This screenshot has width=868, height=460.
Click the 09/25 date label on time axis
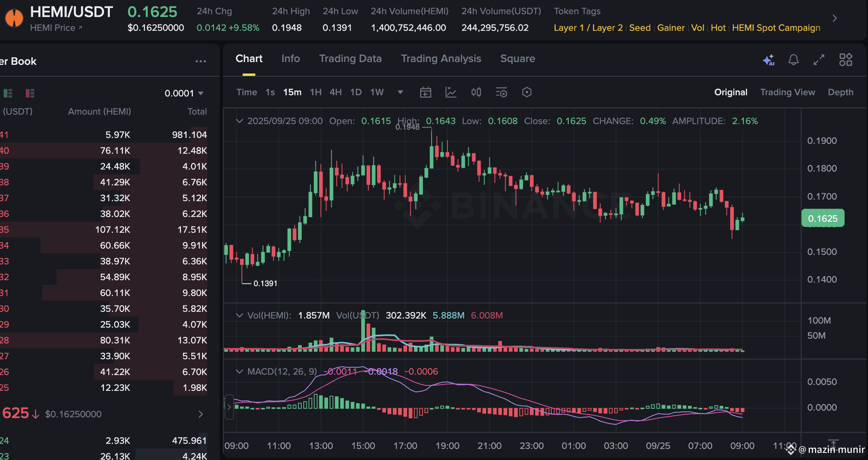(658, 446)
